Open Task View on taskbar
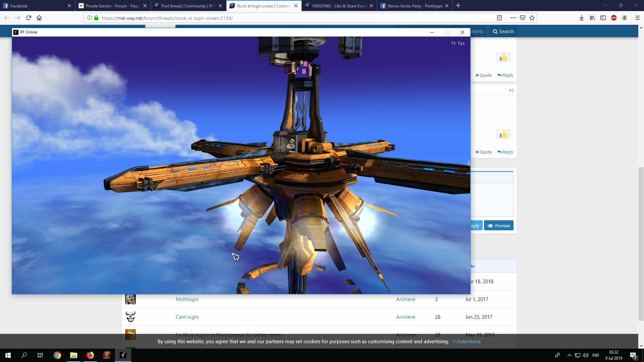The width and height of the screenshot is (644, 362). pos(40,355)
